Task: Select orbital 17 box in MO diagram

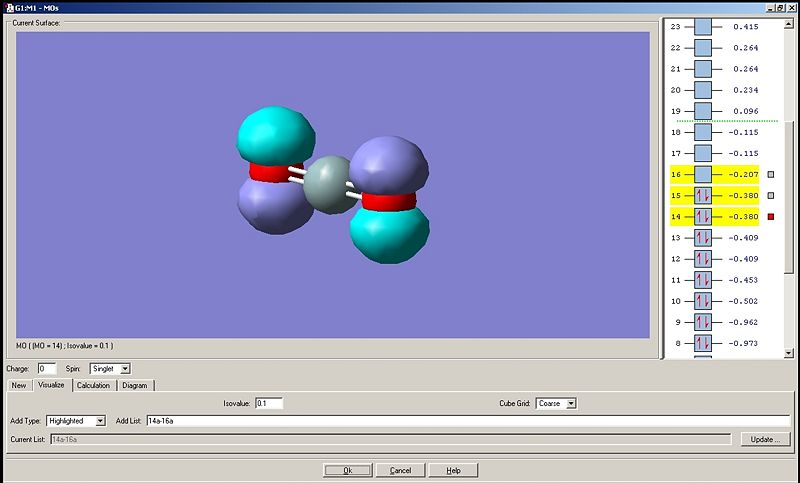Action: [703, 154]
